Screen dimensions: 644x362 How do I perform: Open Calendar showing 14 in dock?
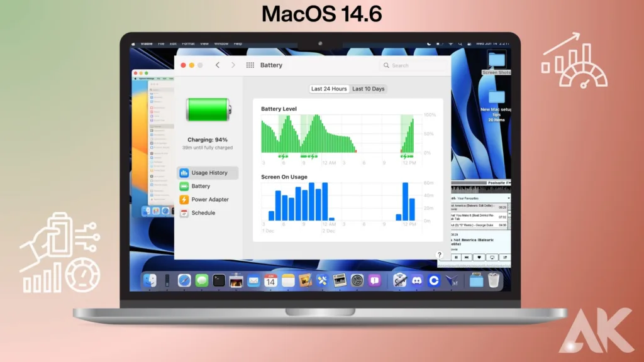pyautogui.click(x=270, y=281)
